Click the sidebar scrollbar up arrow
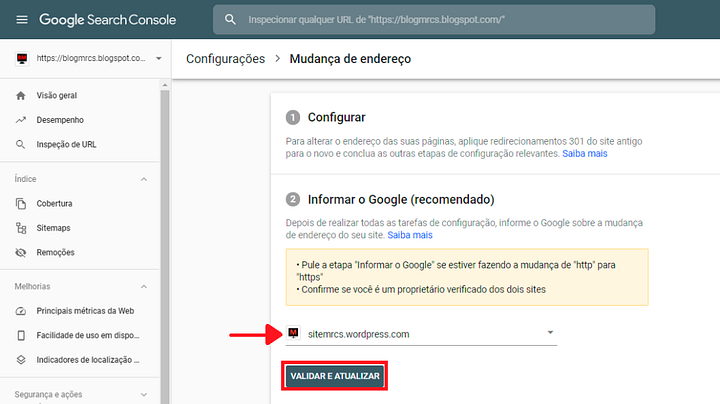This screenshot has width=720, height=404. [x=165, y=85]
